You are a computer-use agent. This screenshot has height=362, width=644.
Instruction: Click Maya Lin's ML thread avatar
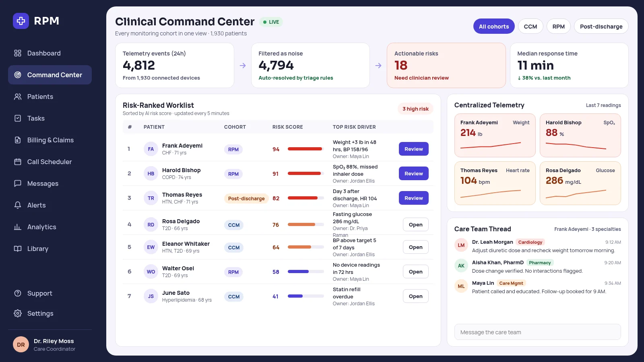(x=461, y=286)
